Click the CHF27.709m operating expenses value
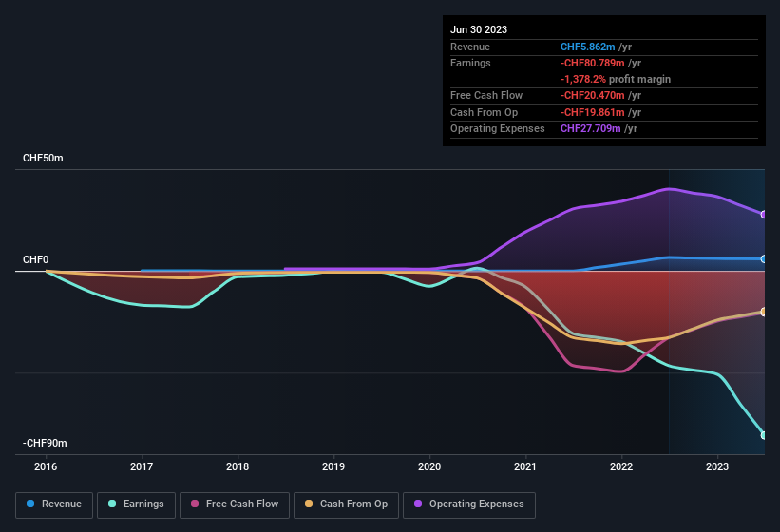The height and width of the screenshot is (532, 780). pyautogui.click(x=591, y=129)
